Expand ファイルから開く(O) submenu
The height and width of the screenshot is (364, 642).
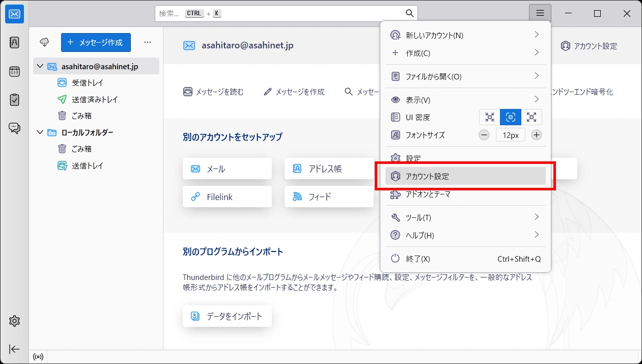465,76
